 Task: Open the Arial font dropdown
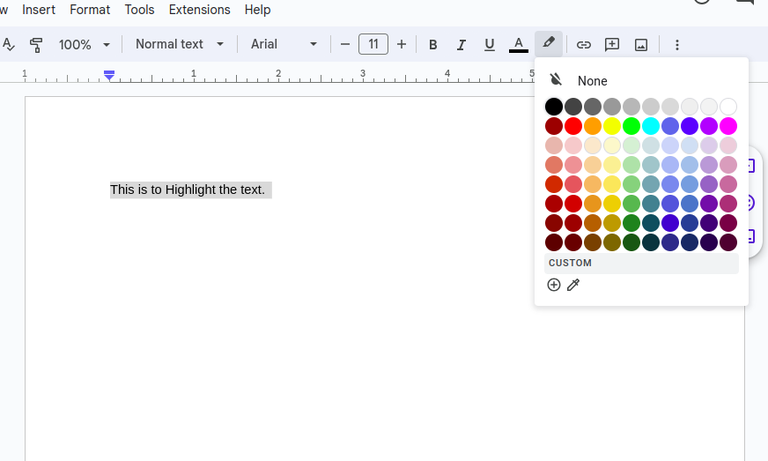284,45
